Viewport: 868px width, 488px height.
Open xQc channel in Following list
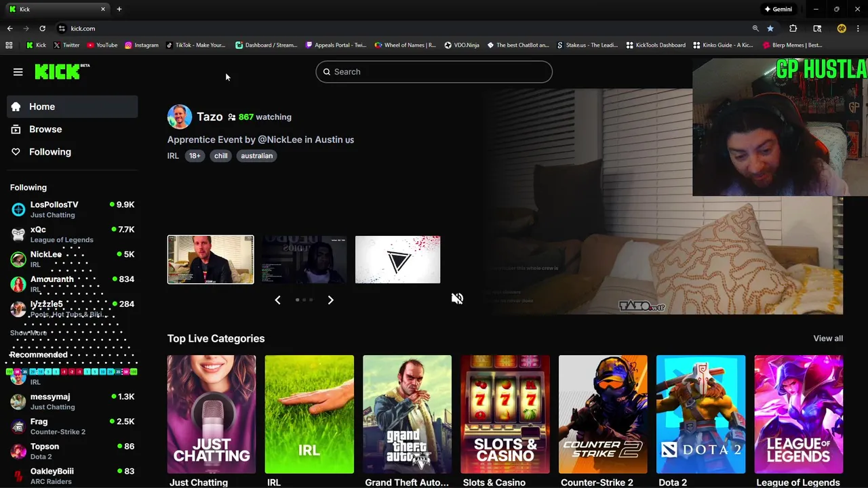tap(73, 234)
